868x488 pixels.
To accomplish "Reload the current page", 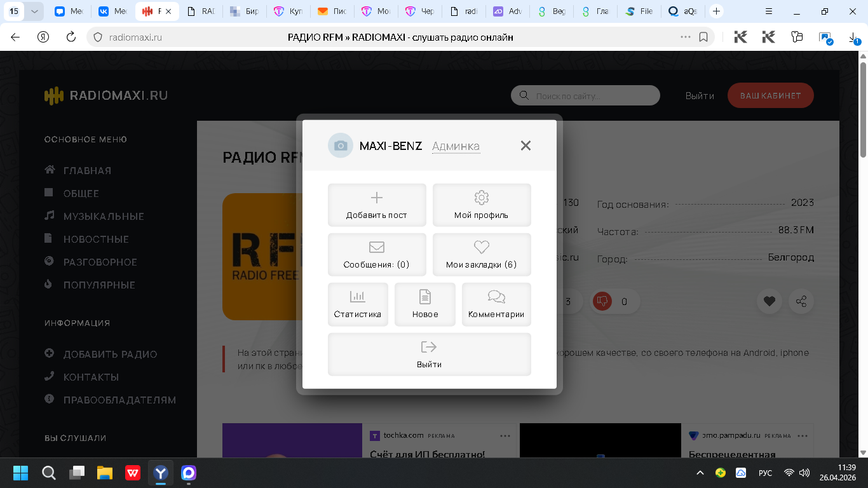I will pyautogui.click(x=71, y=37).
